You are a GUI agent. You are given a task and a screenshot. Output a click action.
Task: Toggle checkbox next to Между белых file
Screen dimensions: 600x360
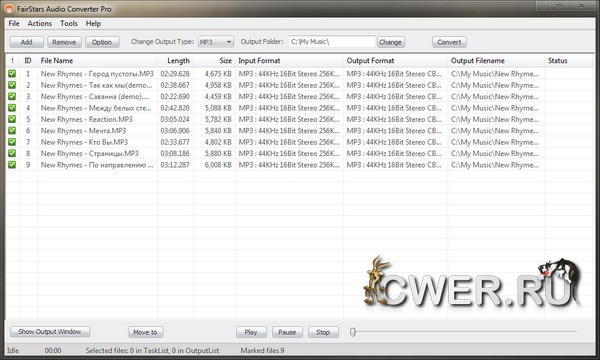(12, 108)
